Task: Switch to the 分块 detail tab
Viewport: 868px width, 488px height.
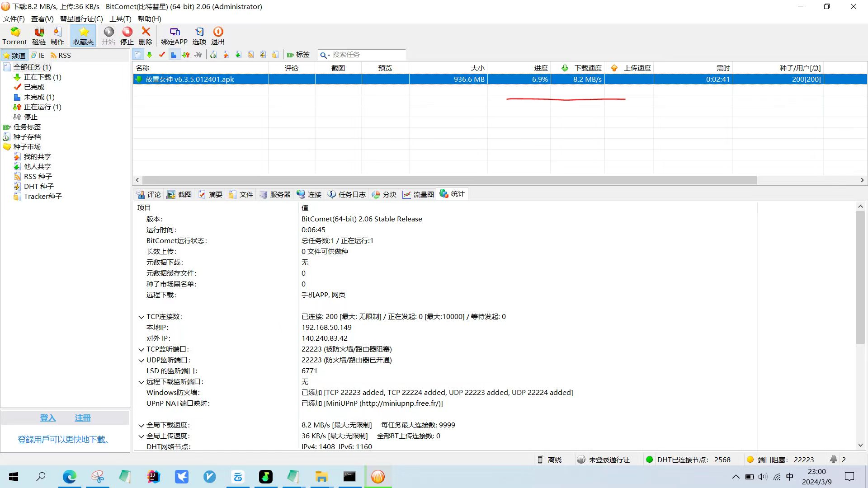Action: pyautogui.click(x=384, y=194)
